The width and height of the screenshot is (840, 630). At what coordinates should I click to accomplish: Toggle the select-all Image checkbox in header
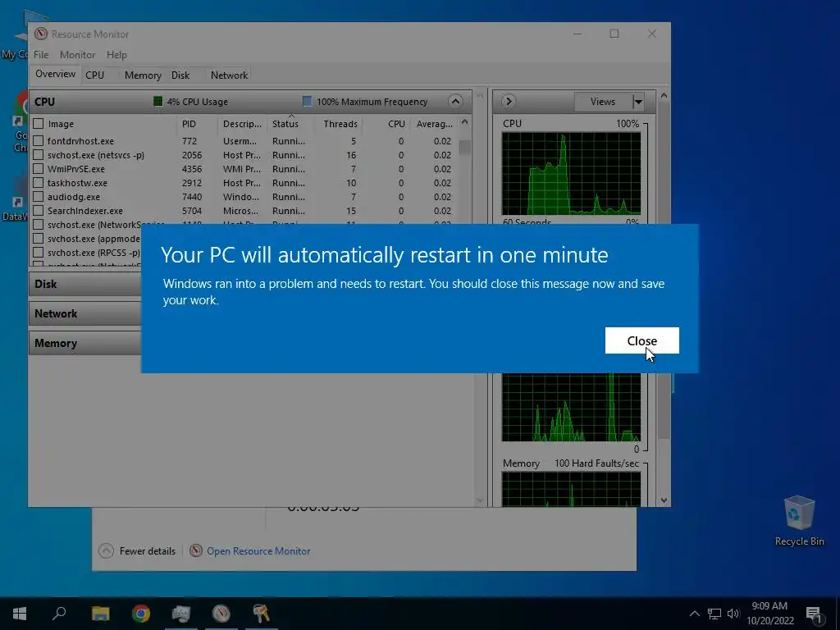pos(39,124)
